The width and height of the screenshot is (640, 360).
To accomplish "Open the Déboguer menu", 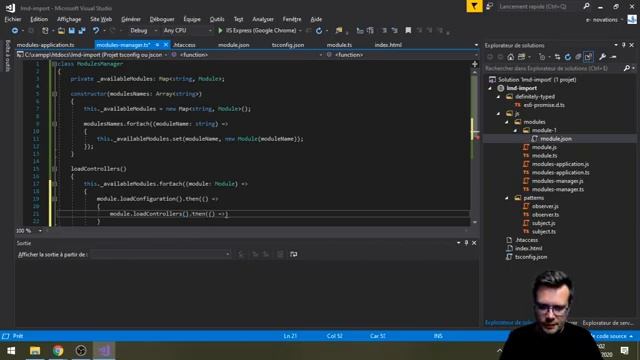I will (162, 19).
